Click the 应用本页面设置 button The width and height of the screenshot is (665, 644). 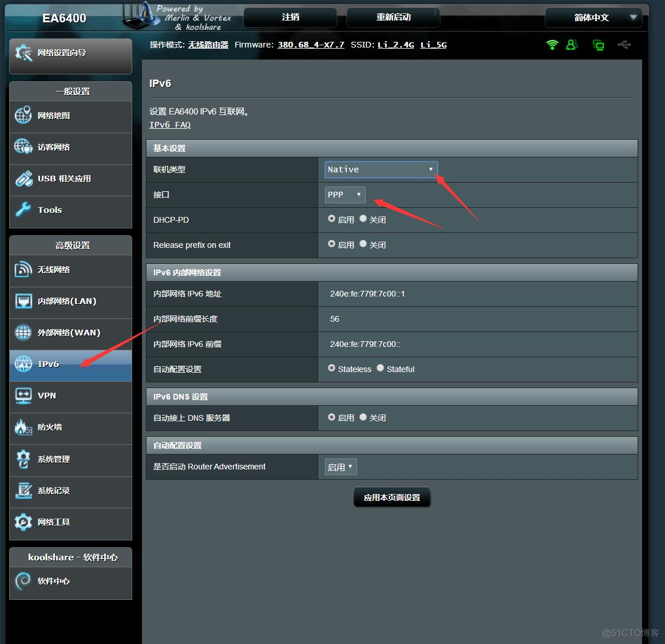point(391,497)
